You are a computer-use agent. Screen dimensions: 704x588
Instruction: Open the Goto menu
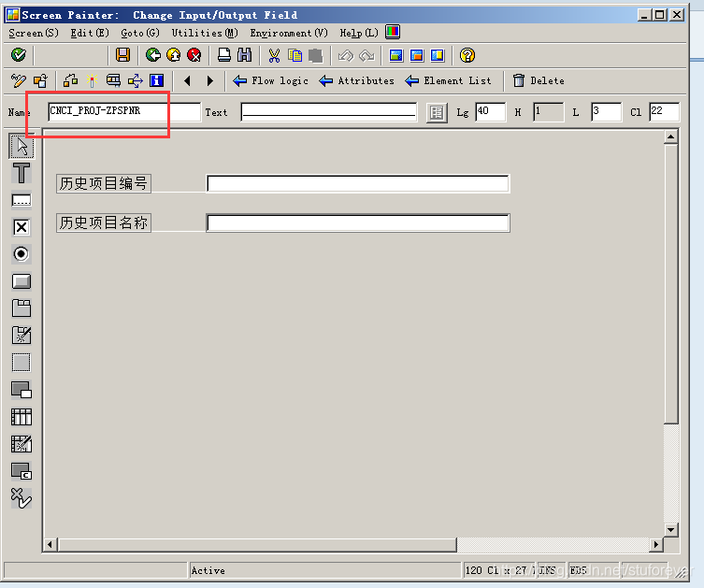[140, 33]
